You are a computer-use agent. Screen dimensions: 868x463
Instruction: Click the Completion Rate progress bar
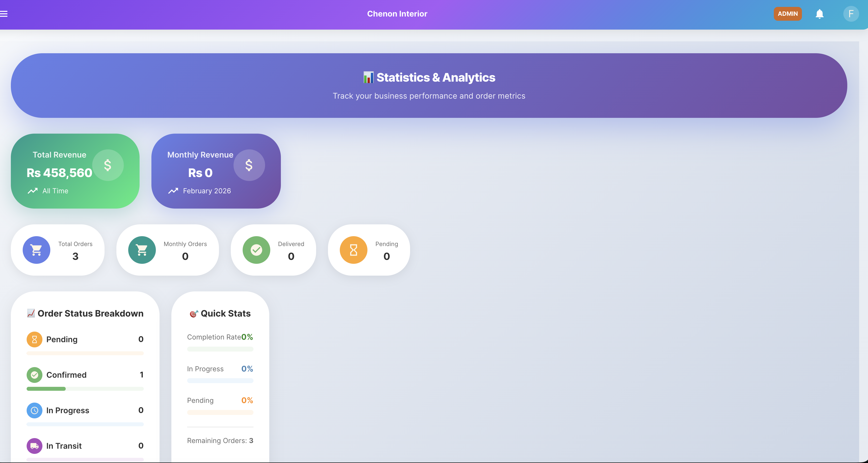click(220, 349)
